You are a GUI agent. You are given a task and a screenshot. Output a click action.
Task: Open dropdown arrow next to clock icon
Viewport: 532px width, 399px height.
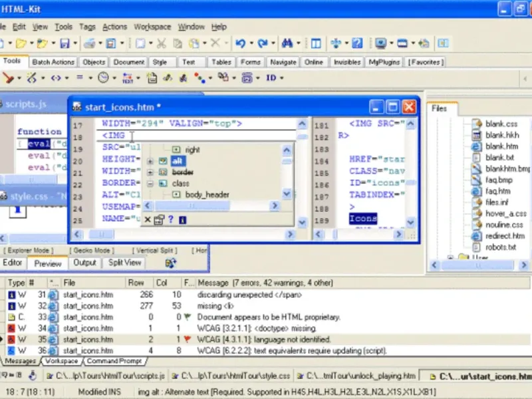click(x=114, y=78)
